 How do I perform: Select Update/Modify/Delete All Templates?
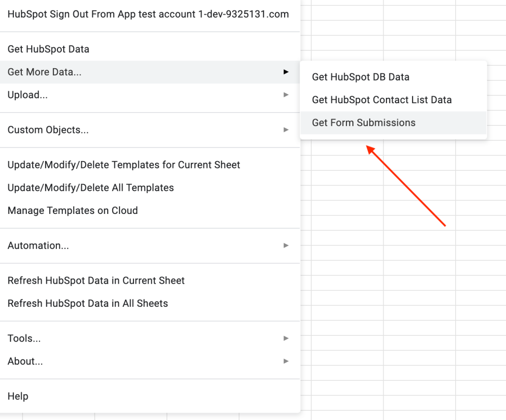point(90,188)
